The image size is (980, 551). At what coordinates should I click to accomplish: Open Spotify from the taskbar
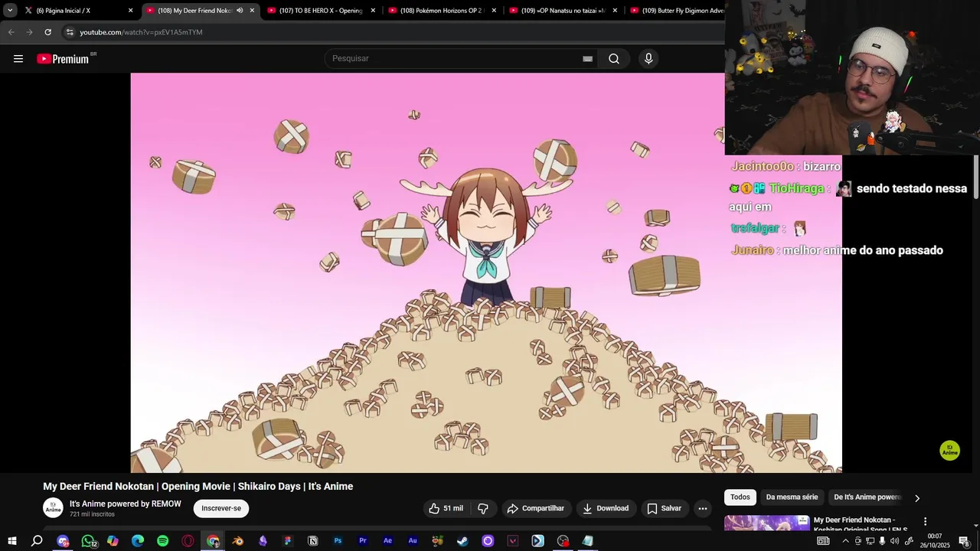(x=163, y=541)
